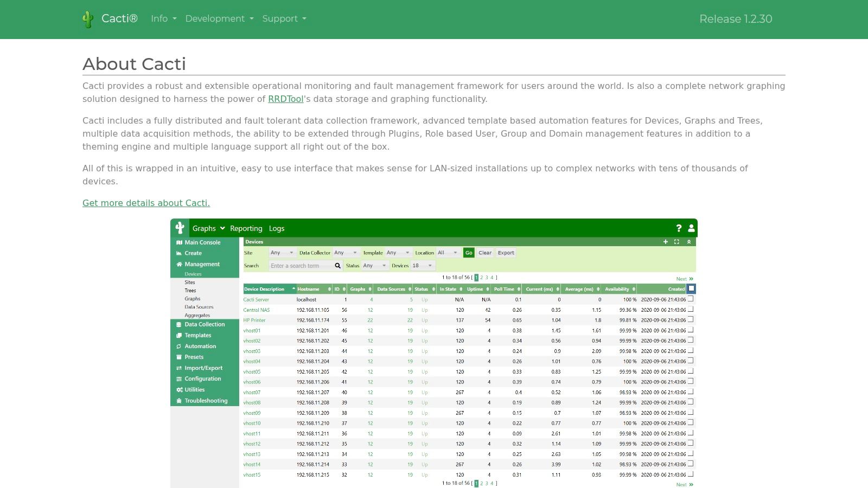Open the Support menu
Viewport: 868px width, 488px height.
[284, 18]
